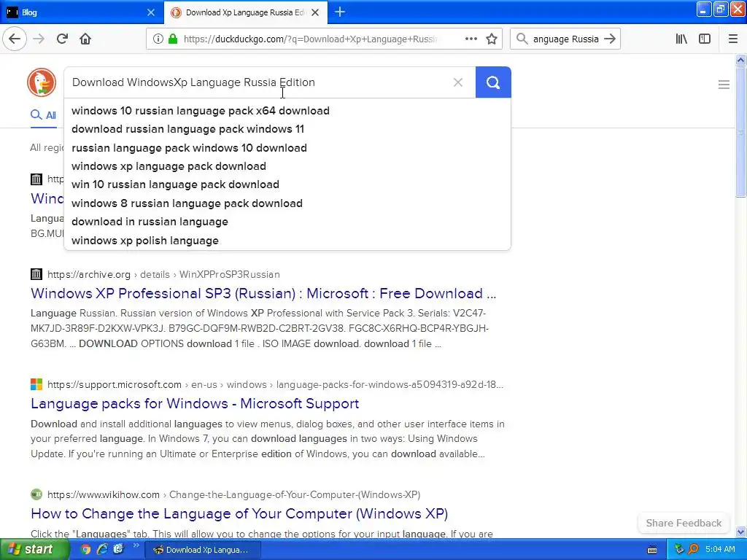The height and width of the screenshot is (560, 747).
Task: Open the Windows Start menu
Action: pyautogui.click(x=34, y=550)
